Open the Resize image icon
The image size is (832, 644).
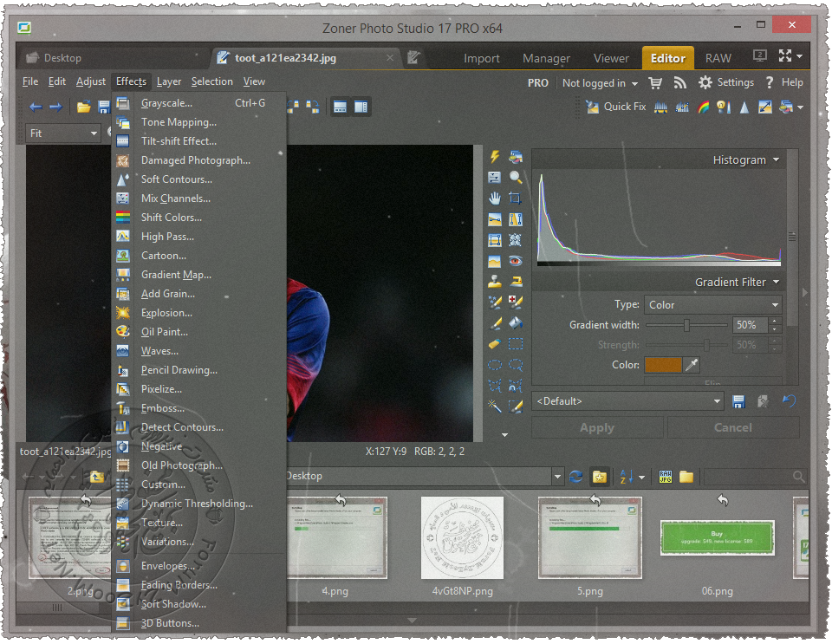pos(765,107)
